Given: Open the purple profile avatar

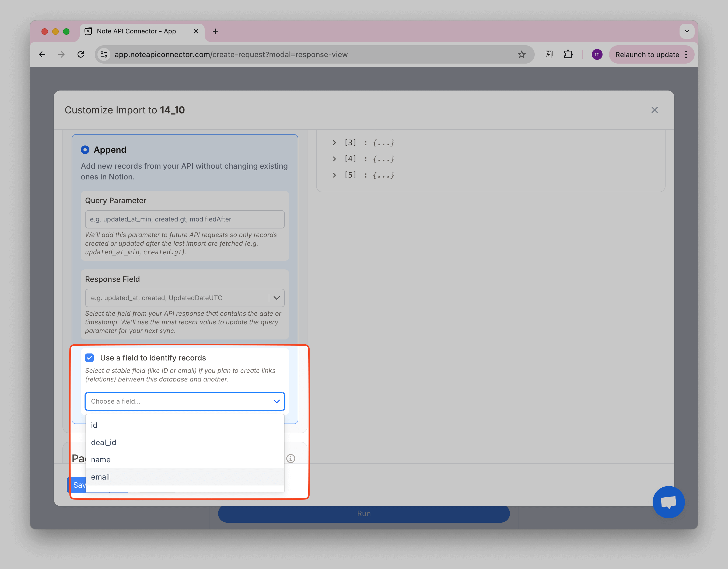Looking at the screenshot, I should 597,54.
